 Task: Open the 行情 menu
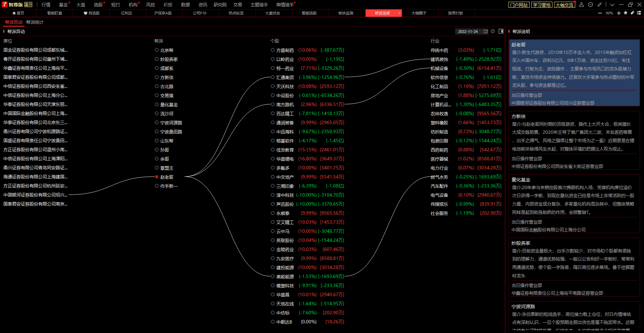point(46,5)
